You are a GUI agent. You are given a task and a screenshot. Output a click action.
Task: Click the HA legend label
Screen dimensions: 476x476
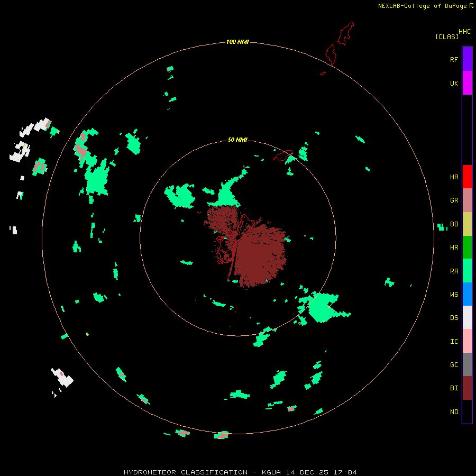tap(454, 177)
